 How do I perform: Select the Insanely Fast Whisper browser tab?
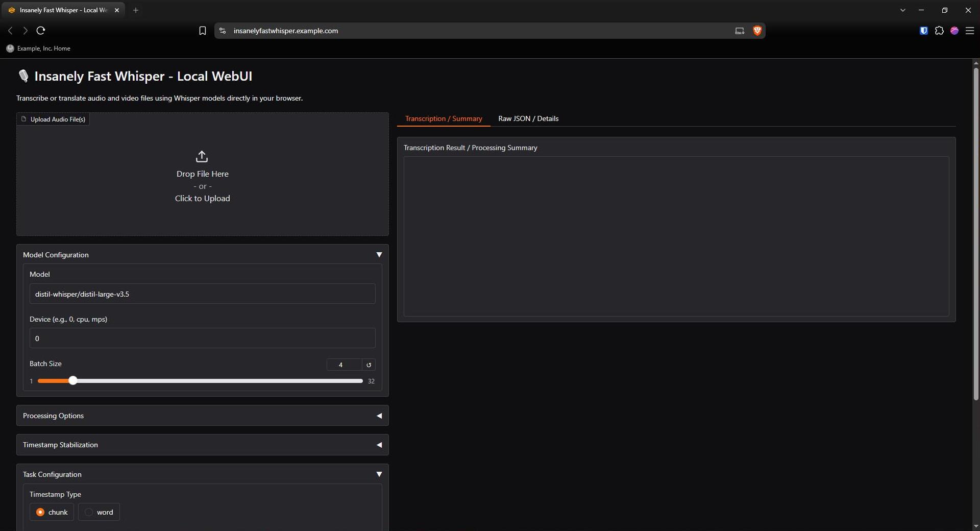[x=64, y=10]
